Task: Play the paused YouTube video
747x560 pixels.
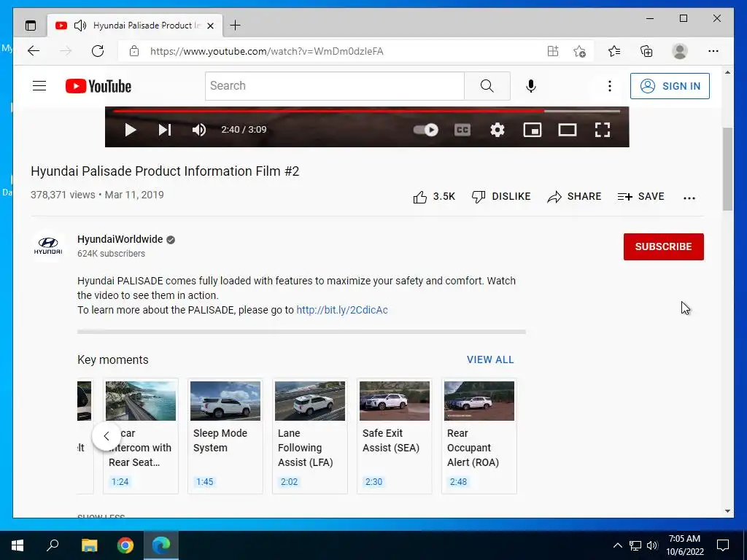Action: pos(130,130)
